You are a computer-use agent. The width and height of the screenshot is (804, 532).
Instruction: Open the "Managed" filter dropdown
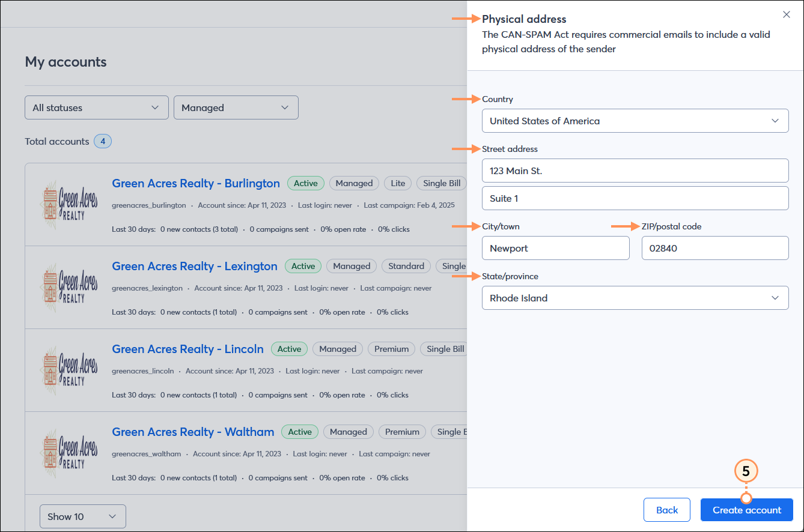[236, 107]
